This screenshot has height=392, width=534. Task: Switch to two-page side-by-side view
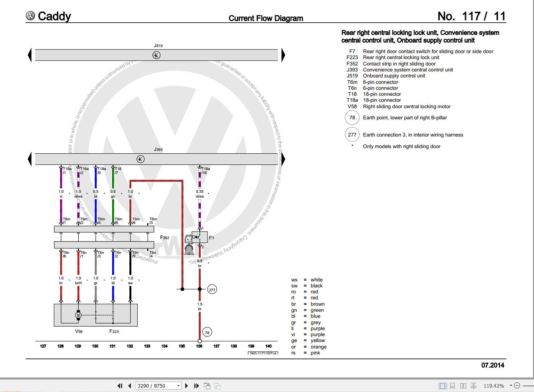click(463, 386)
